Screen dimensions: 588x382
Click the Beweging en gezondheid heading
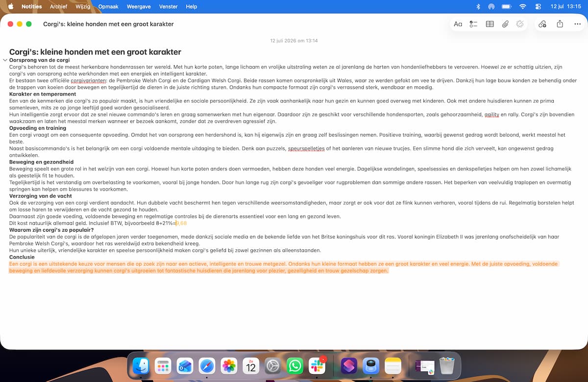[x=42, y=162]
